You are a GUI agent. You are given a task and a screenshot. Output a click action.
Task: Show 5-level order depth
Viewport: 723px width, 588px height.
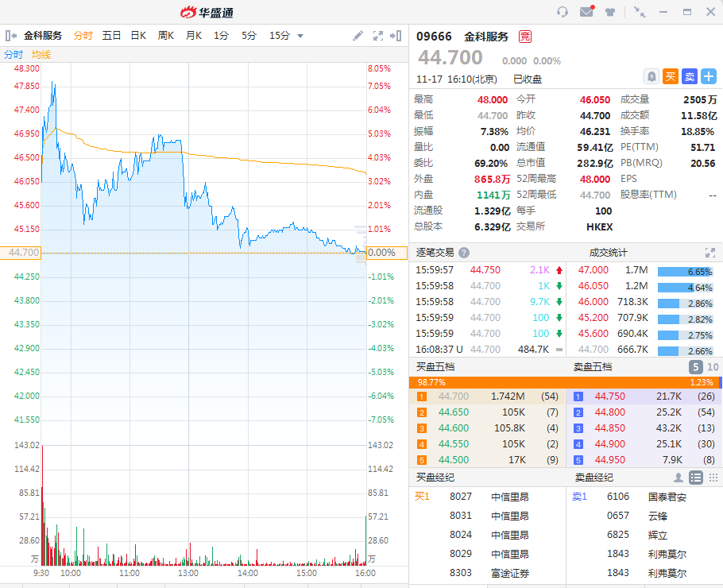(x=695, y=367)
